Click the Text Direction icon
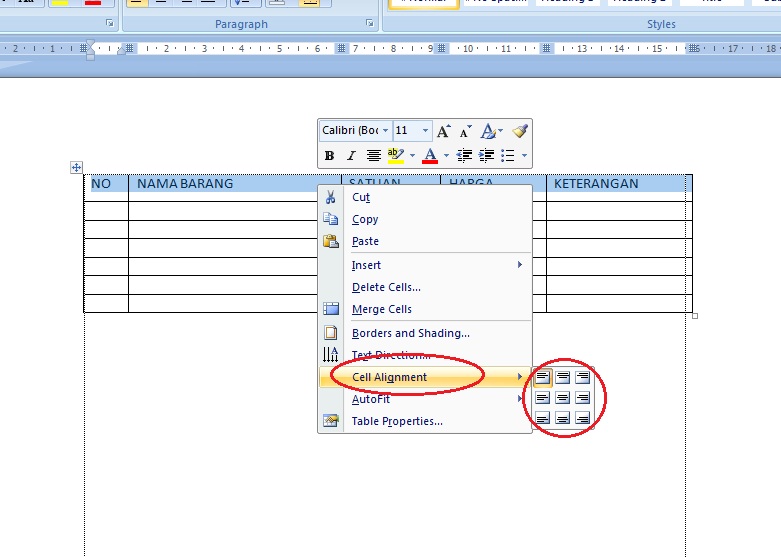781x557 pixels. [331, 354]
